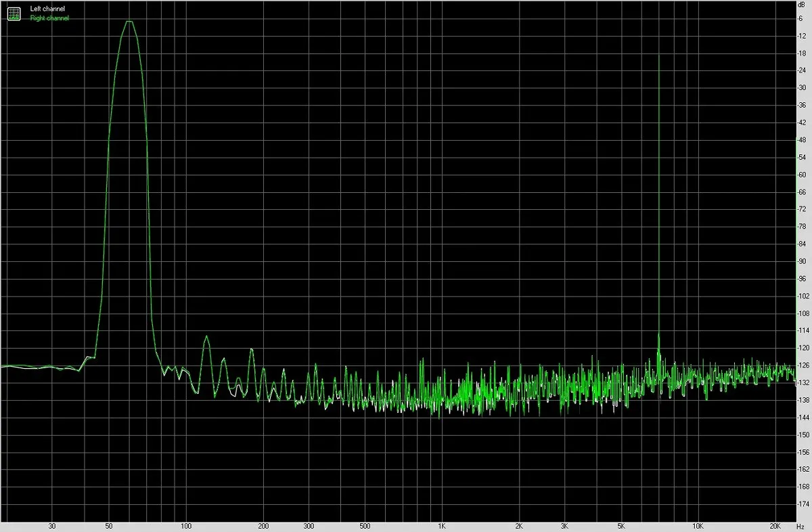812x532 pixels.
Task: Click the -96 dB axis label
Action: [x=803, y=278]
